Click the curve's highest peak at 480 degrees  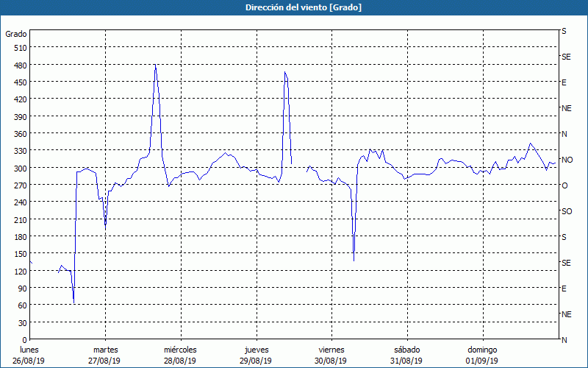(x=155, y=65)
